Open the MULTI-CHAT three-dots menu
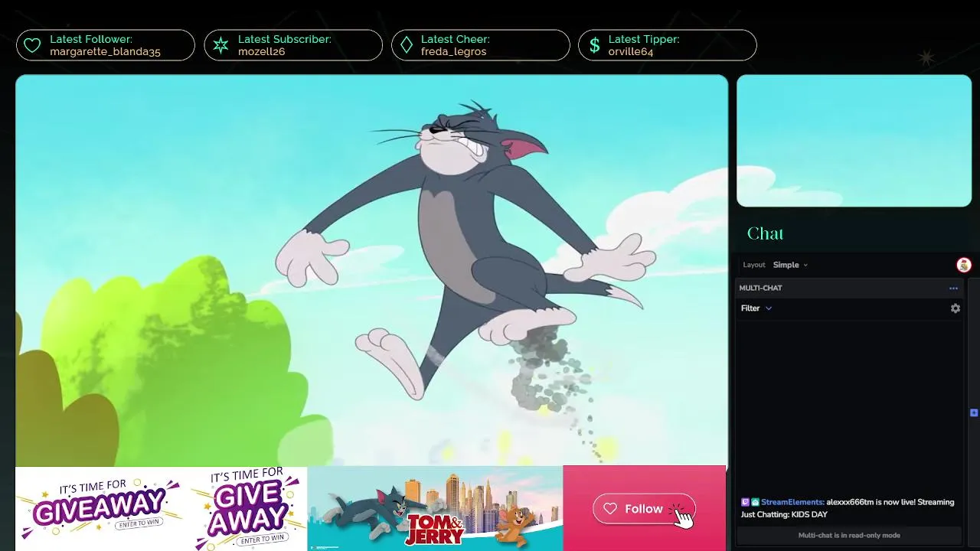 [953, 289]
